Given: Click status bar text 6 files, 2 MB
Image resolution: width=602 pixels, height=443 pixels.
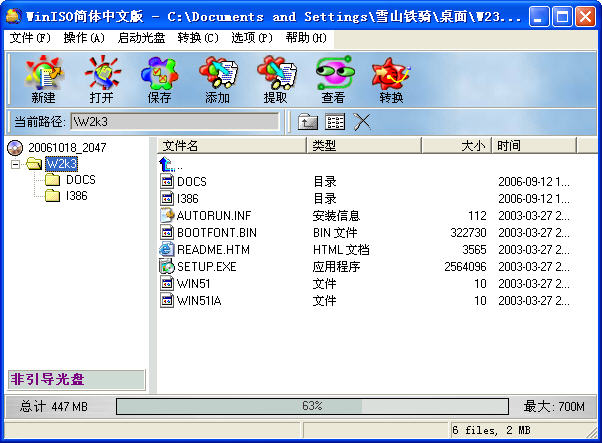Looking at the screenshot, I should (x=492, y=430).
